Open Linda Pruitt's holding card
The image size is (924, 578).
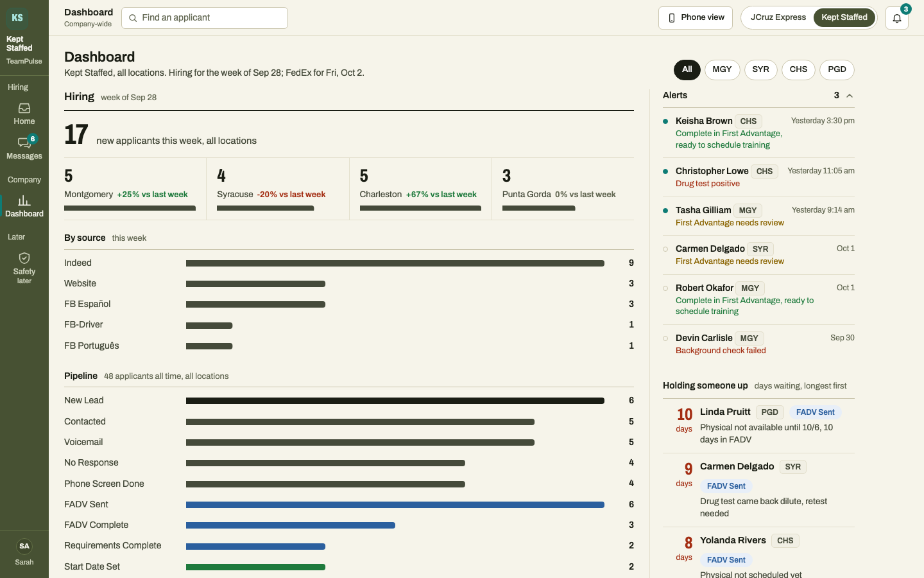point(758,426)
